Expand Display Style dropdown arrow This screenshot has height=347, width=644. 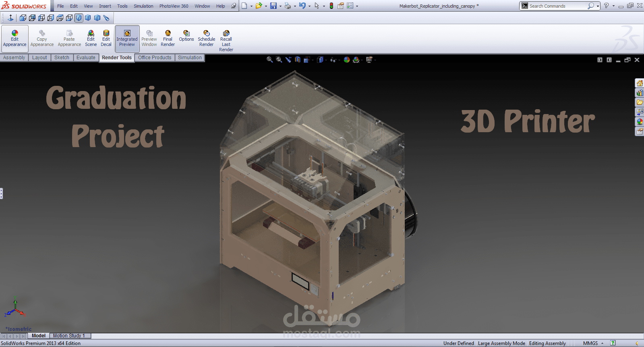click(326, 60)
